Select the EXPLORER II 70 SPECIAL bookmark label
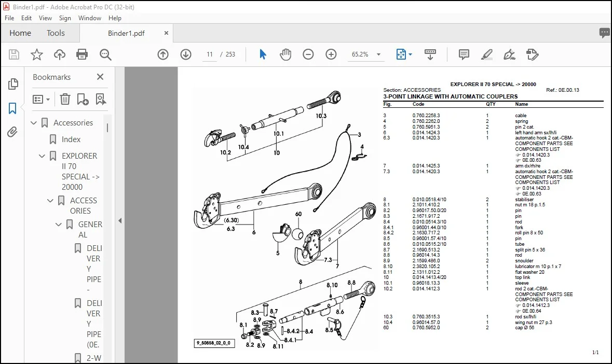Viewport: 612px width, 364px height. 80,172
